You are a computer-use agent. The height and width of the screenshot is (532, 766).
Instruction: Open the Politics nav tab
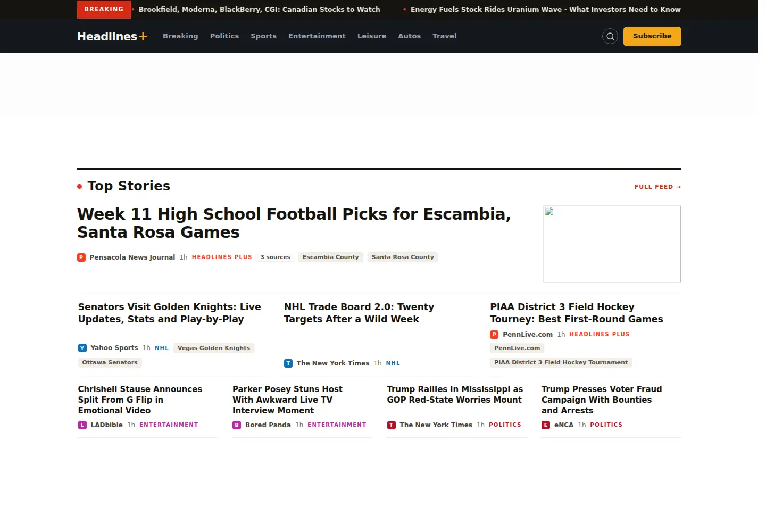pyautogui.click(x=224, y=36)
